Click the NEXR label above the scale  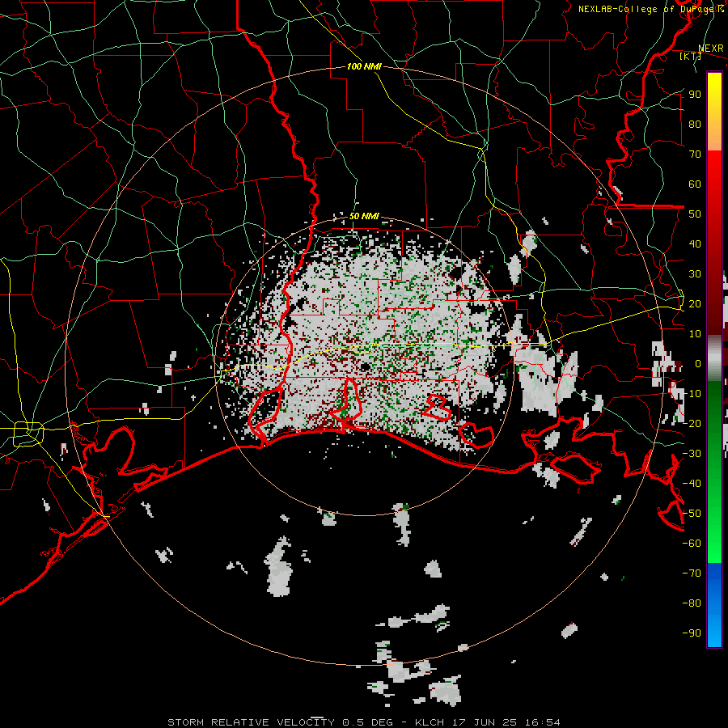pos(711,49)
